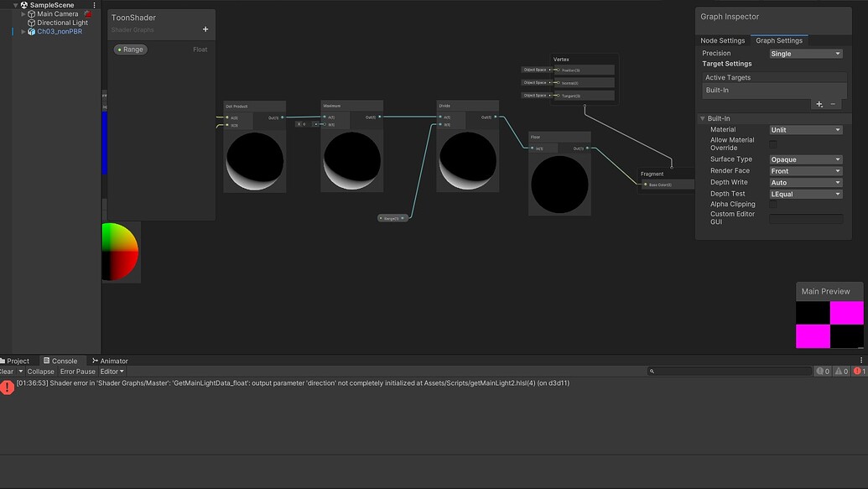Select the Ch03_nonPBR prefab icon
The width and height of the screenshot is (868, 489).
(32, 31)
